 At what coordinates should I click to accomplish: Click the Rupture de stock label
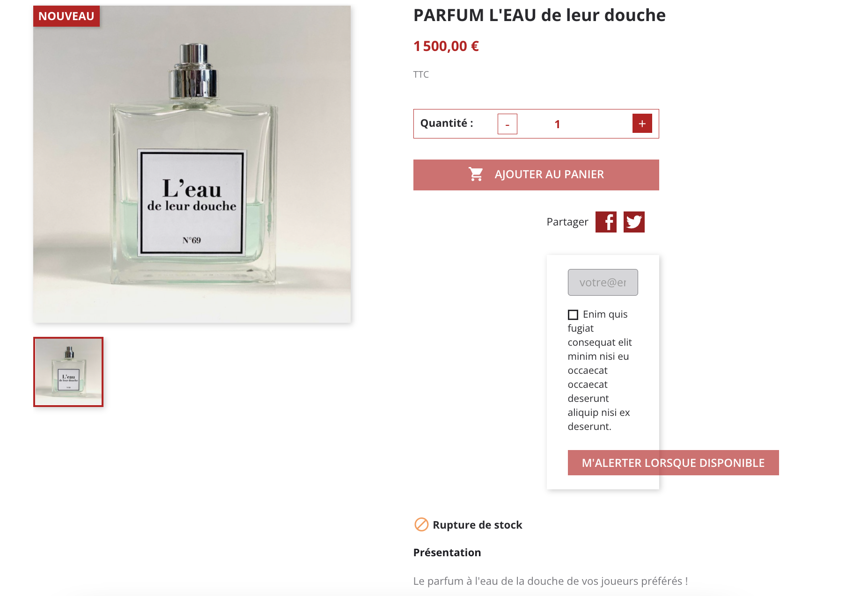(x=478, y=525)
